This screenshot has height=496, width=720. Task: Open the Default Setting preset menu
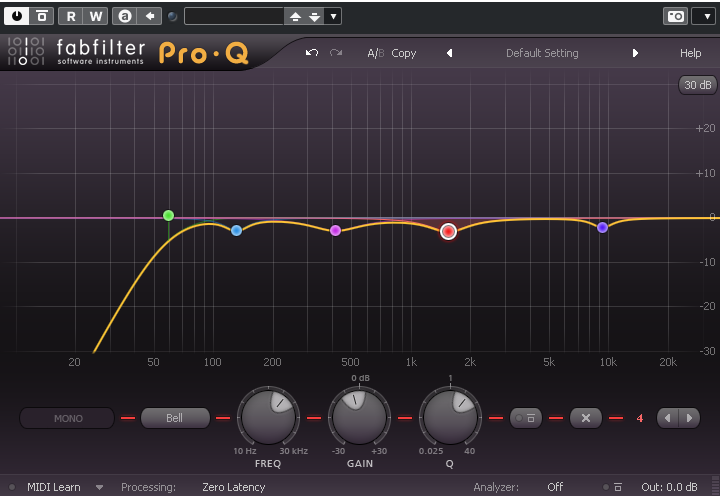tap(542, 53)
